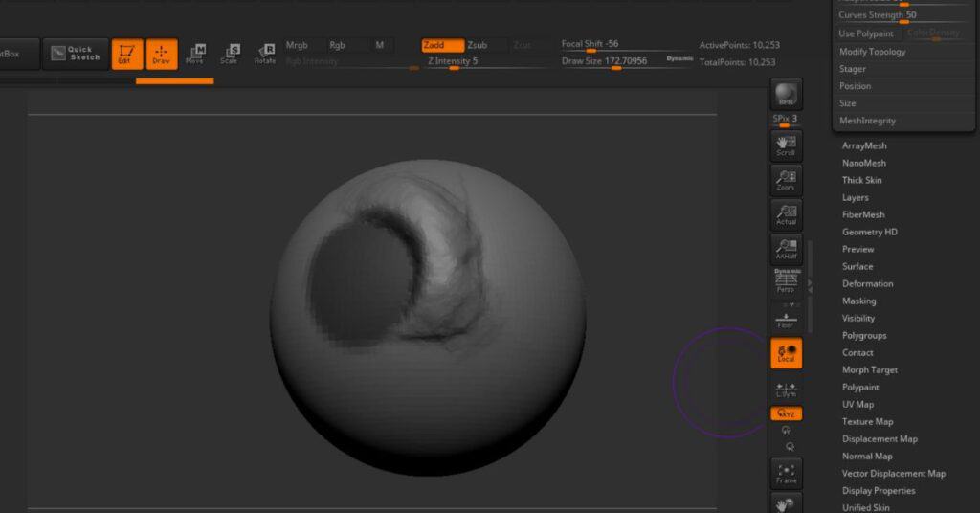Disable Local symmetry mode
This screenshot has height=513, width=980.
[786, 353]
